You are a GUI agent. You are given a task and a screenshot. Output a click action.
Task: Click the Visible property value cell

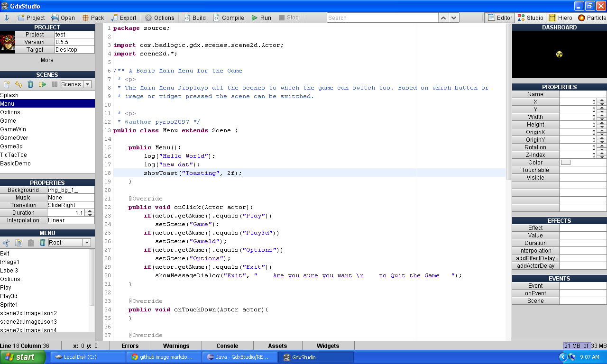[583, 178]
